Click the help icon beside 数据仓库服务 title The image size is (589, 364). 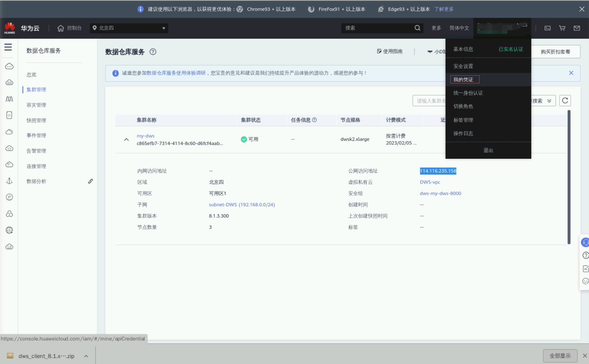pos(153,52)
